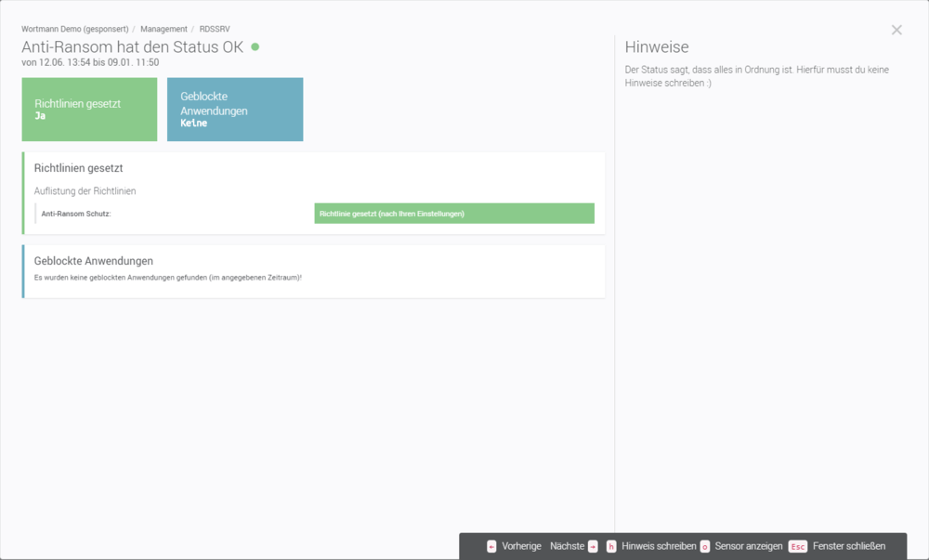This screenshot has width=929, height=560.
Task: Click Fenster schließen in the bottom bar
Action: [x=849, y=546]
